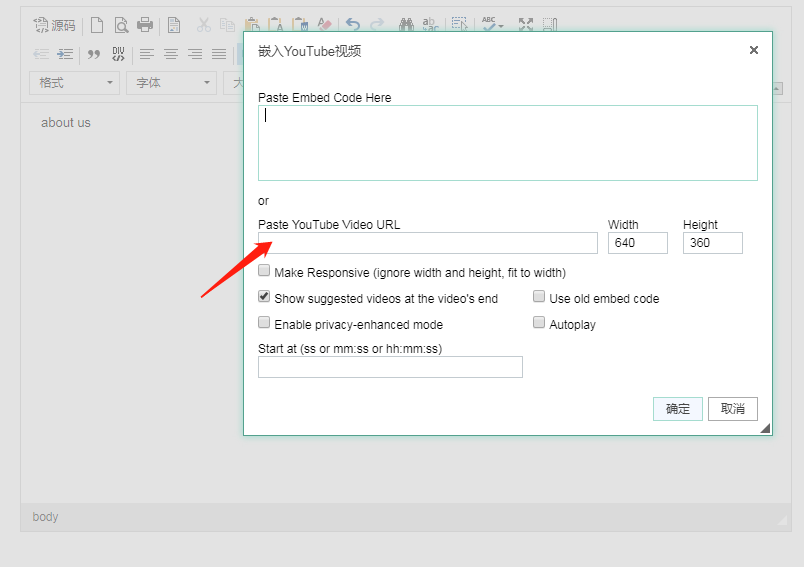Click the Paste clipboard icon
Screen dimensions: 804x567
click(x=252, y=25)
